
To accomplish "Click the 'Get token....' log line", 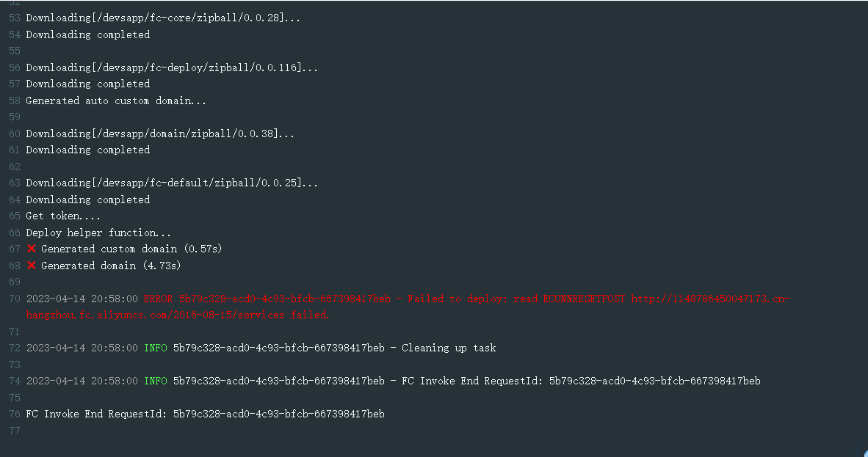I will [63, 216].
